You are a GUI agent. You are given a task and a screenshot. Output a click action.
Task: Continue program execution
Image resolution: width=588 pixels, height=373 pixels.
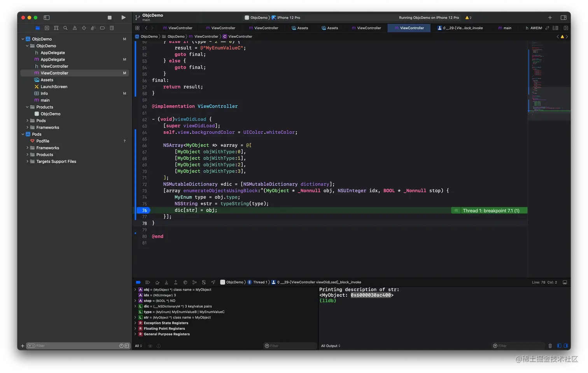(x=147, y=282)
